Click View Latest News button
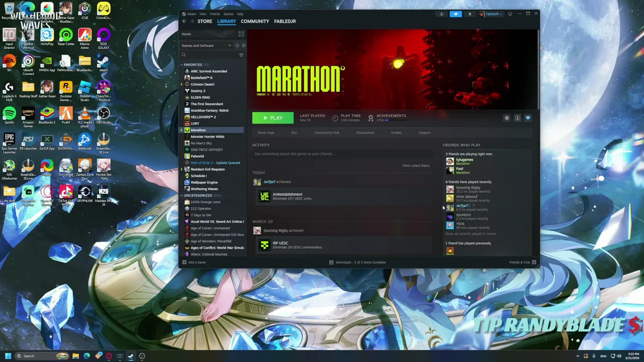 click(x=416, y=165)
